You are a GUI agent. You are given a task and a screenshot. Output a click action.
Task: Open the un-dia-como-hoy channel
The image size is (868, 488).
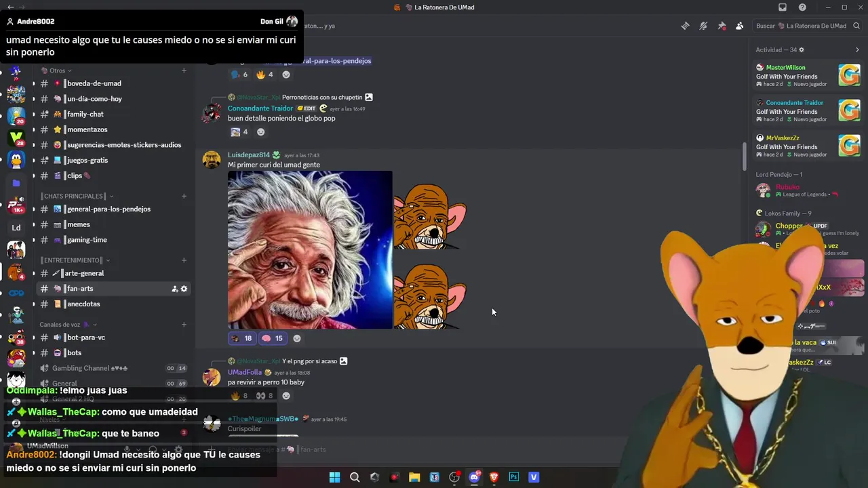coord(113,99)
